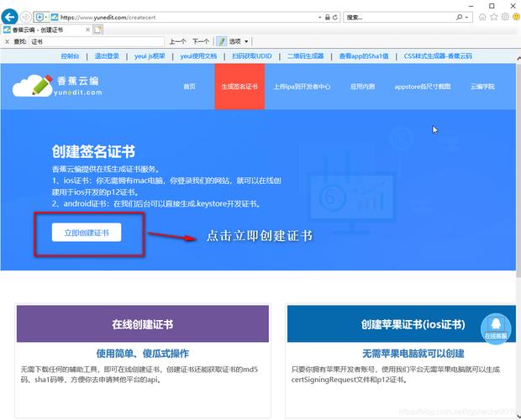The width and height of the screenshot is (521, 420).
Task: Open the shield icon dropdown arrow
Action: tap(46, 18)
